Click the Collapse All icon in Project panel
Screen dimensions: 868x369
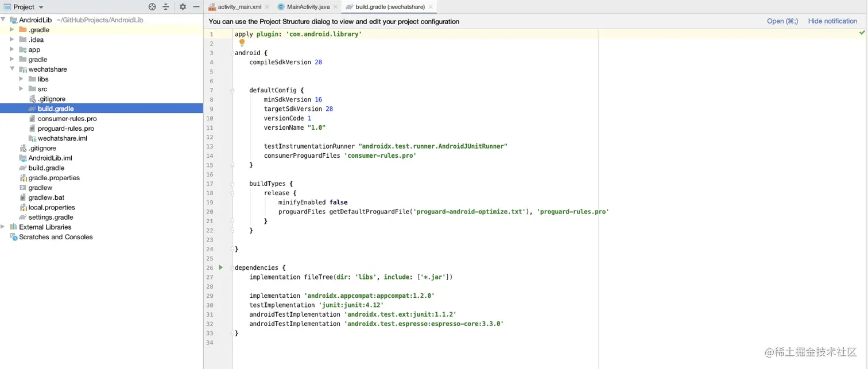point(166,7)
